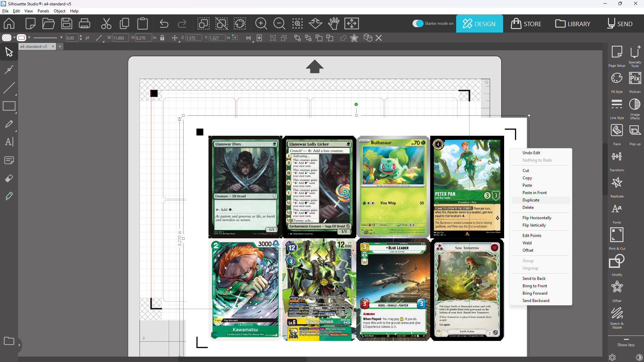Viewport: 644px width, 362px height.
Task: Toggle the Starter mode switch
Action: [x=418, y=23]
